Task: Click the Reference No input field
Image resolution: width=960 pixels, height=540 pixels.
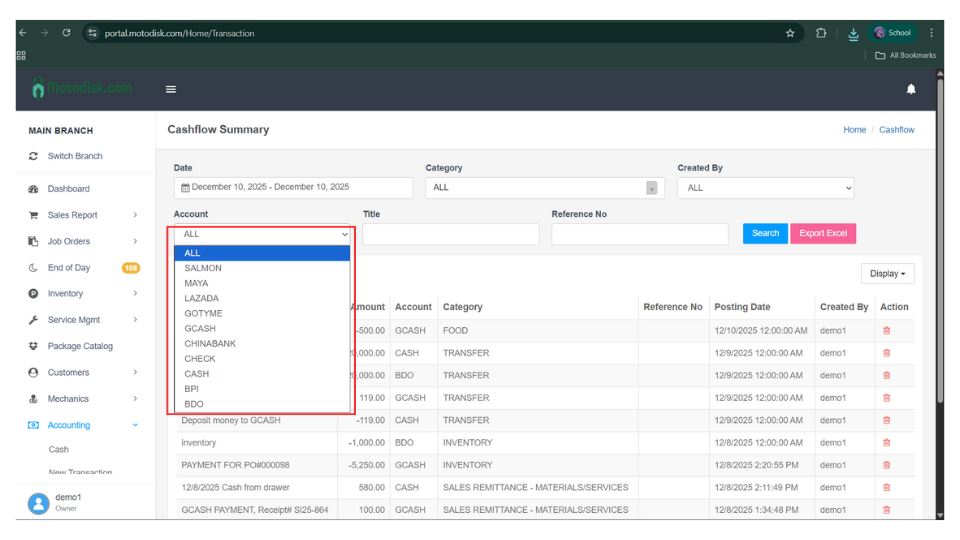Action: coord(639,234)
